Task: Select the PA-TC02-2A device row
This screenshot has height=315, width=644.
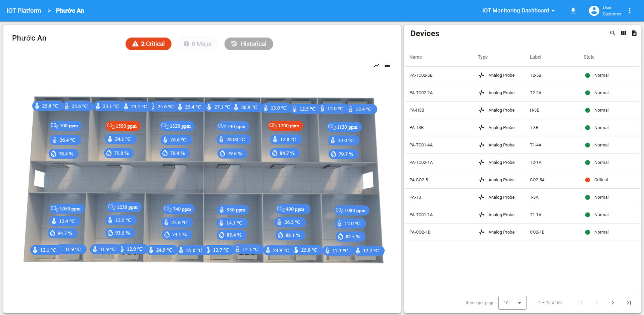Action: [523, 93]
